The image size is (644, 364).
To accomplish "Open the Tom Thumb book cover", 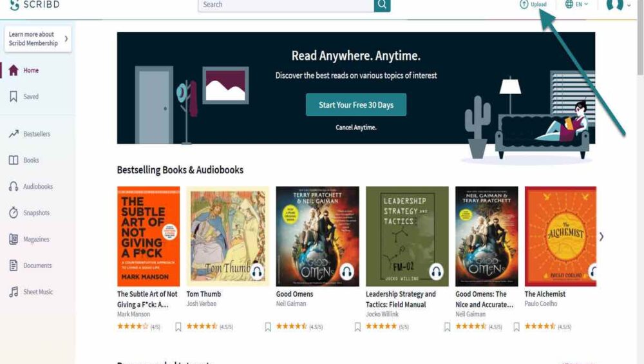I will [x=227, y=236].
